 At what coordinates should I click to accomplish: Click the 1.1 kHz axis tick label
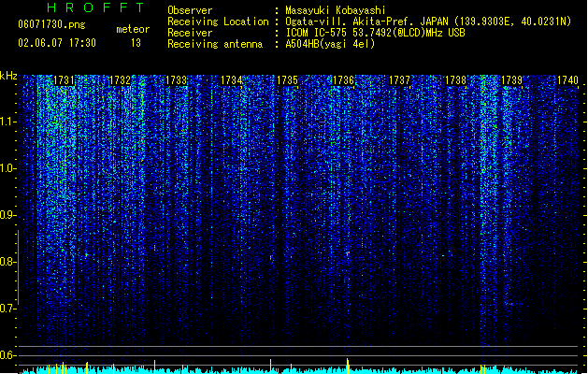[x=8, y=122]
